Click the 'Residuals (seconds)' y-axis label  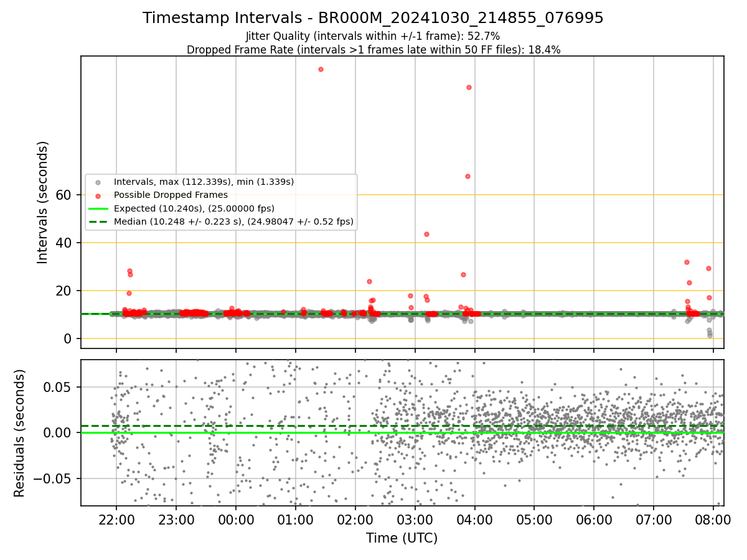click(x=20, y=433)
